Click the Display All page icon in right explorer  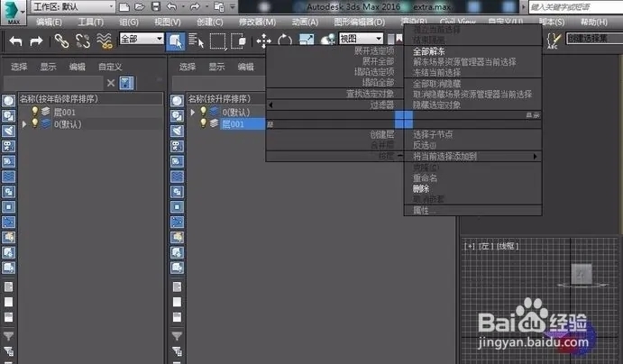[177, 287]
